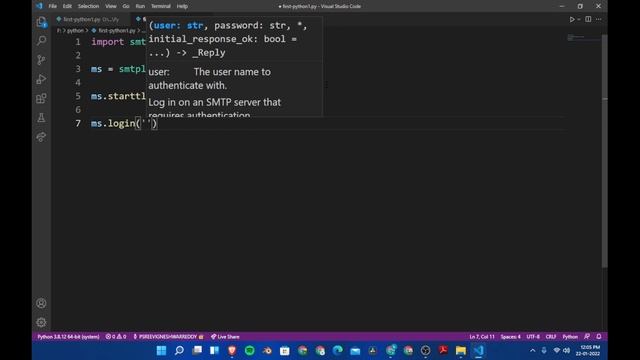Open Windows taskbar search
Viewport: 640px width, 360px height.
pyautogui.click(x=179, y=350)
